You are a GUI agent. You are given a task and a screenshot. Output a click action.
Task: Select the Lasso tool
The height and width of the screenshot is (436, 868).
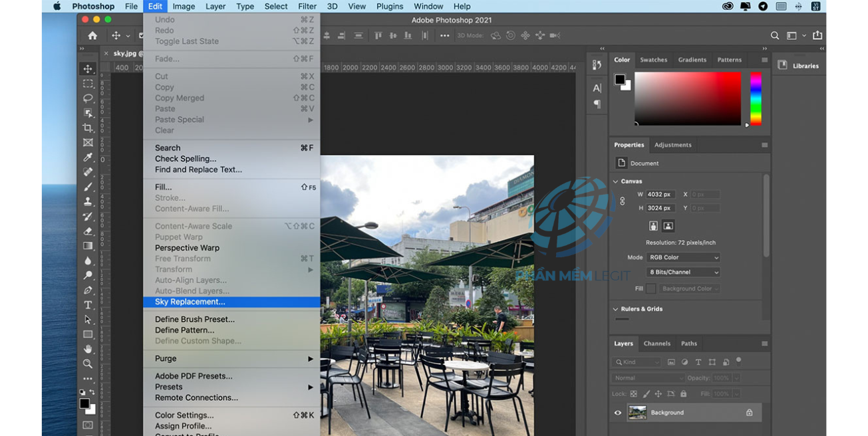click(88, 98)
